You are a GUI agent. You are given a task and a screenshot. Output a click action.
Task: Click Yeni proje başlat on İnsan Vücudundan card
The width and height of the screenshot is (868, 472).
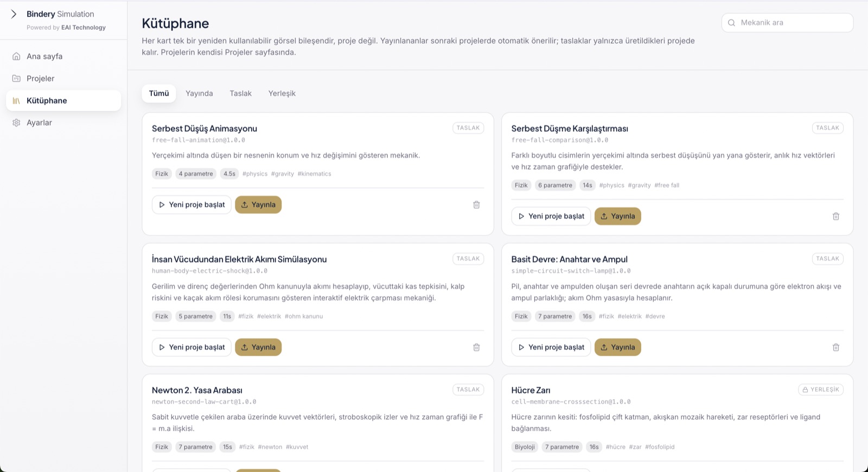click(x=192, y=348)
